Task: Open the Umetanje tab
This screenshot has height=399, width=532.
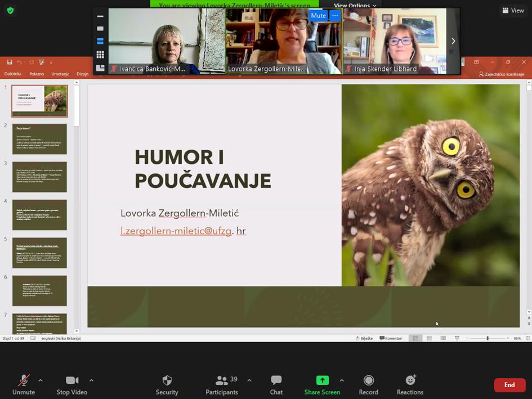Action: [x=60, y=74]
